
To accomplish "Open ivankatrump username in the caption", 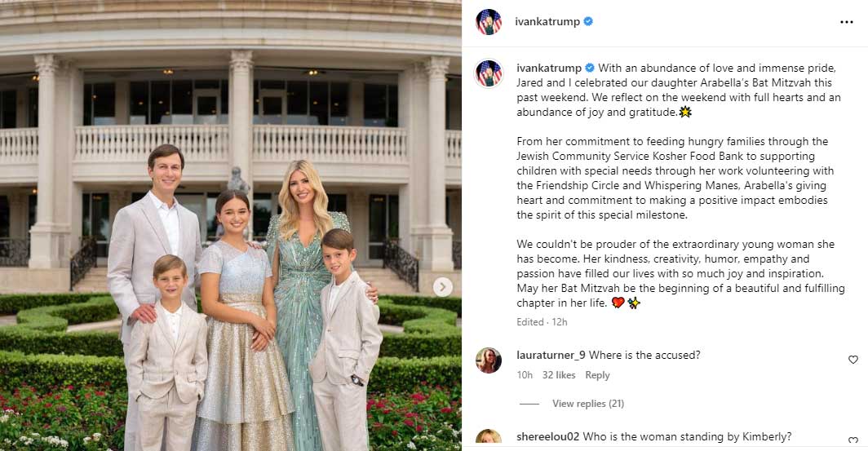I will [x=549, y=68].
